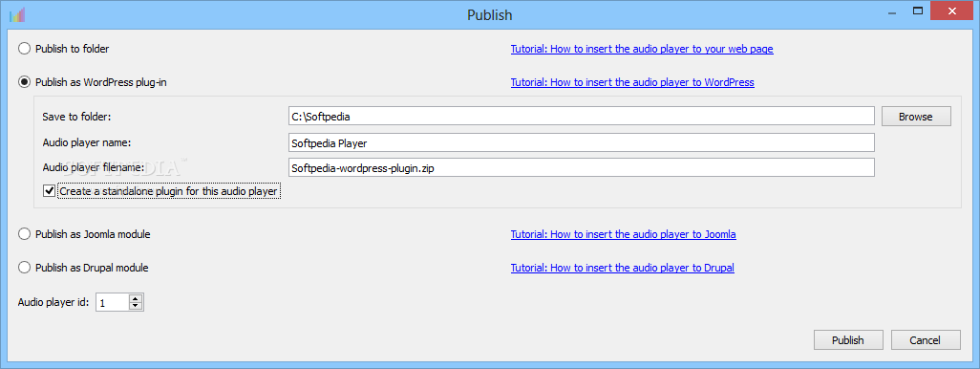This screenshot has width=980, height=369.
Task: Close the Publish window
Action: point(952,11)
